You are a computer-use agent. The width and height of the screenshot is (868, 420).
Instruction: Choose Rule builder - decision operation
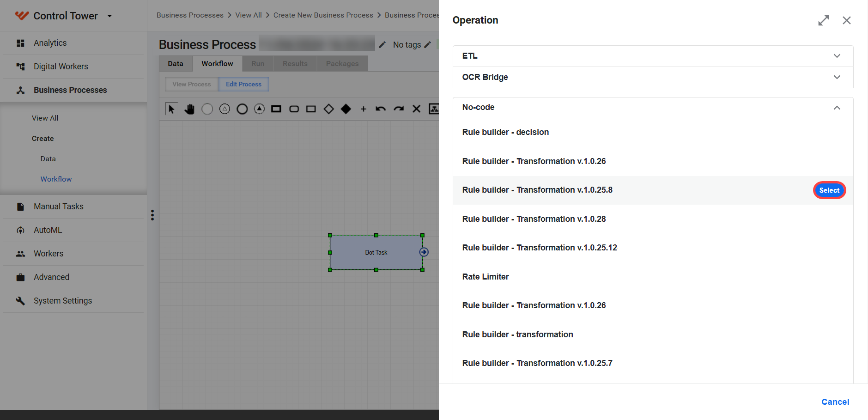653,132
